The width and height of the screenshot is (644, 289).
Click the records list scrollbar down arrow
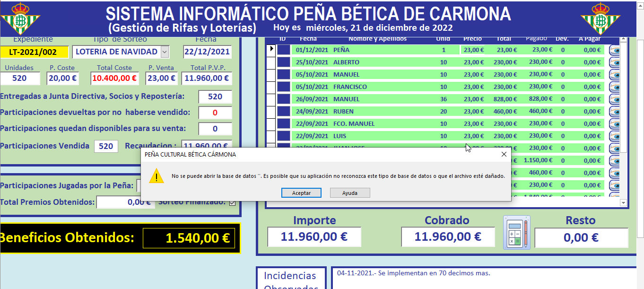[x=623, y=202]
